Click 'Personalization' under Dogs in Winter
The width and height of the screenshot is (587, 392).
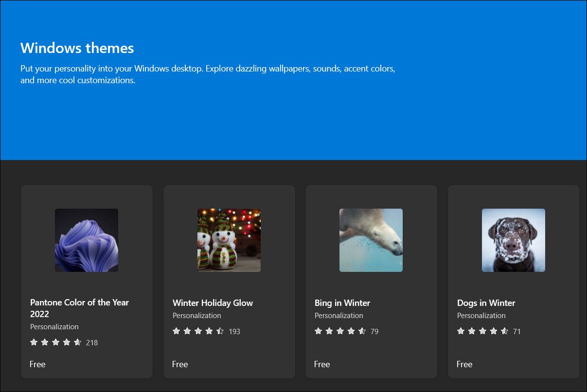click(x=481, y=315)
